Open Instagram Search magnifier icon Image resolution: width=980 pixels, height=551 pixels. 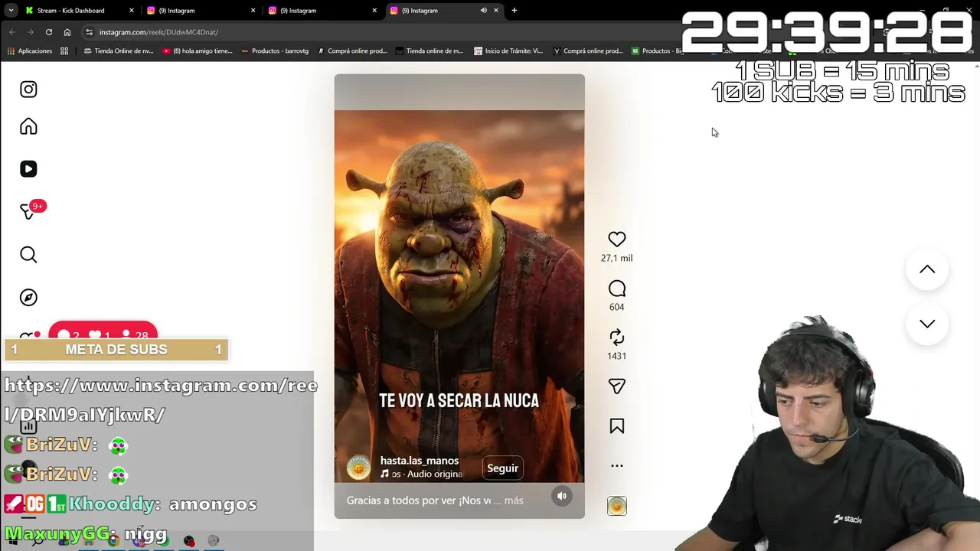pos(28,255)
